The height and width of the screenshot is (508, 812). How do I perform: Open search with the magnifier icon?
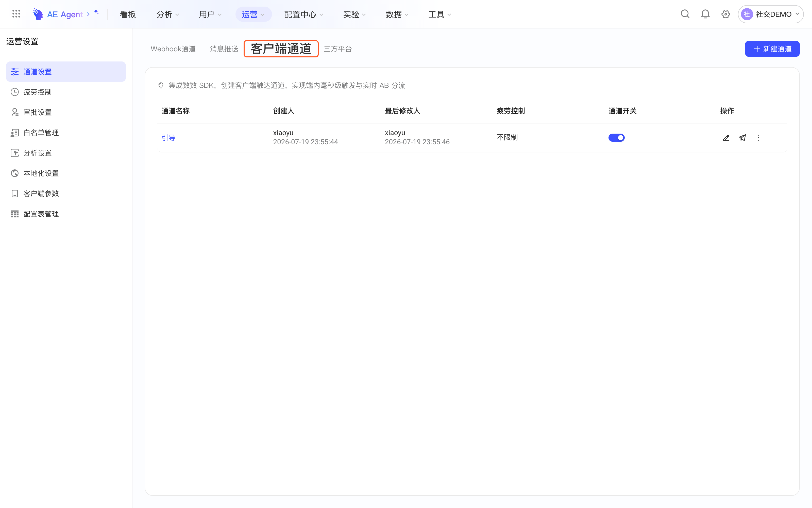tap(685, 14)
